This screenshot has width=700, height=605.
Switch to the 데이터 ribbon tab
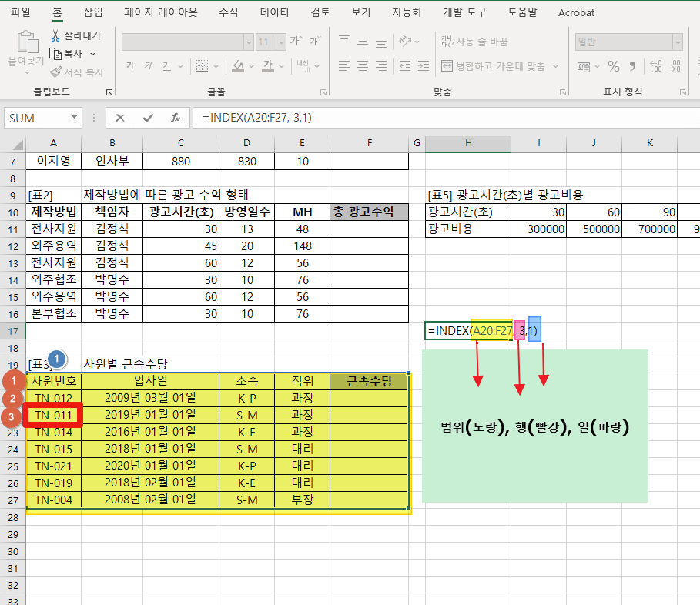point(274,12)
